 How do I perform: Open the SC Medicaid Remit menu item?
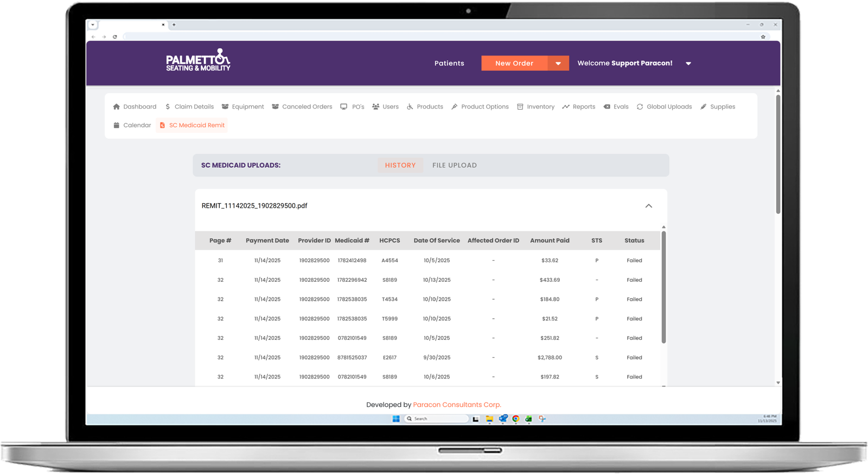pyautogui.click(x=192, y=125)
